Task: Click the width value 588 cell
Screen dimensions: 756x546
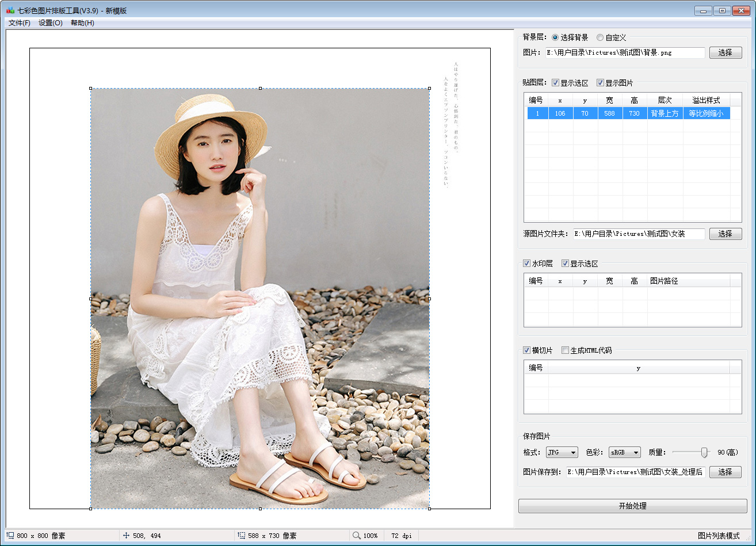Action: click(x=610, y=113)
